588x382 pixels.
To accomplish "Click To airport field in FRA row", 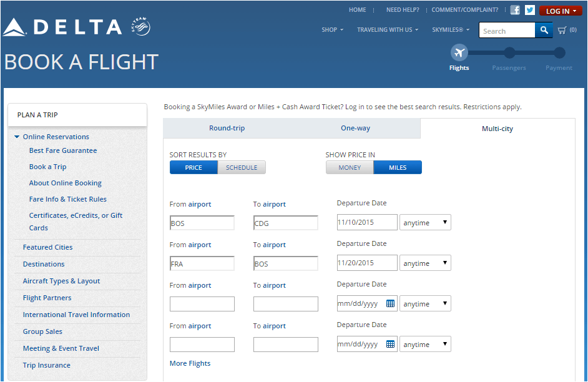I will (x=286, y=263).
